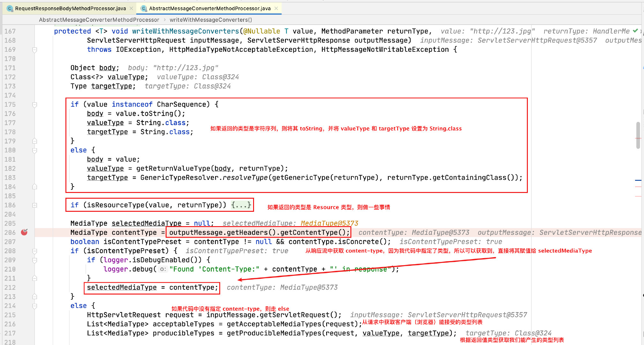Image resolution: width=644 pixels, height=345 pixels.
Task: Click GenericTypeResolver on line 183
Action: (x=179, y=178)
